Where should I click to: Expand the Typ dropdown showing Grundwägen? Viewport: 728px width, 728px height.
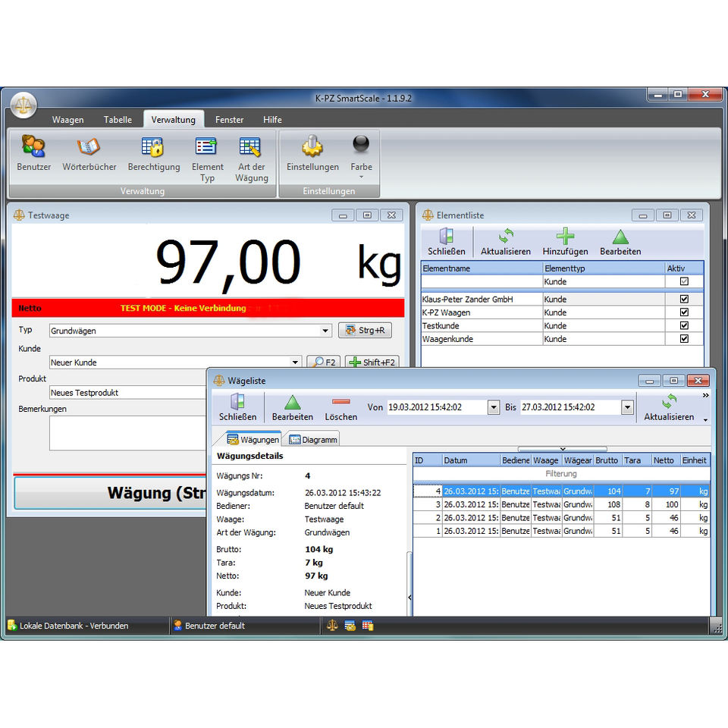click(x=325, y=331)
